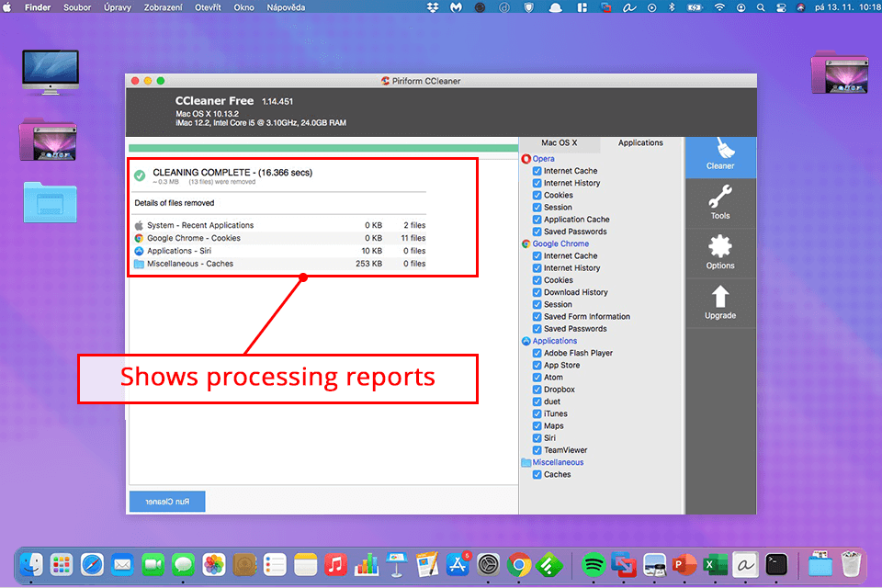Screen dimensions: 882x588
Task: Select the Miscellaneous - Caches result row
Action: (279, 264)
